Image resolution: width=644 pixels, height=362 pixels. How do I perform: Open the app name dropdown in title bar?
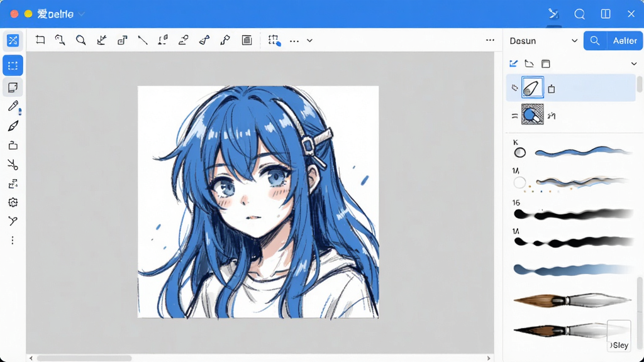pos(82,14)
